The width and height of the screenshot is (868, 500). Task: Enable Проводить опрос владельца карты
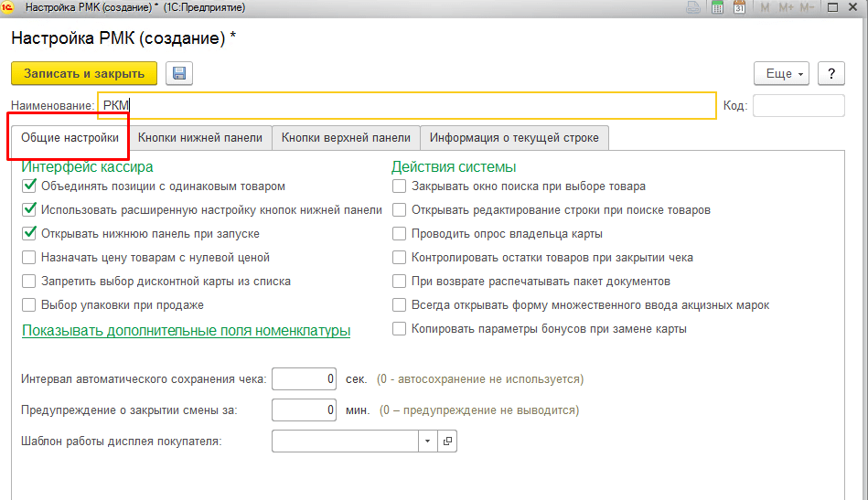(x=399, y=234)
